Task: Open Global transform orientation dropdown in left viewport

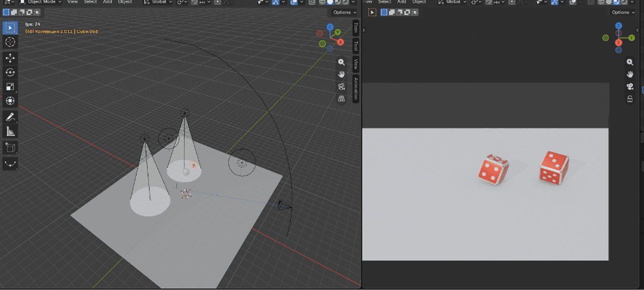Action: pyautogui.click(x=158, y=2)
